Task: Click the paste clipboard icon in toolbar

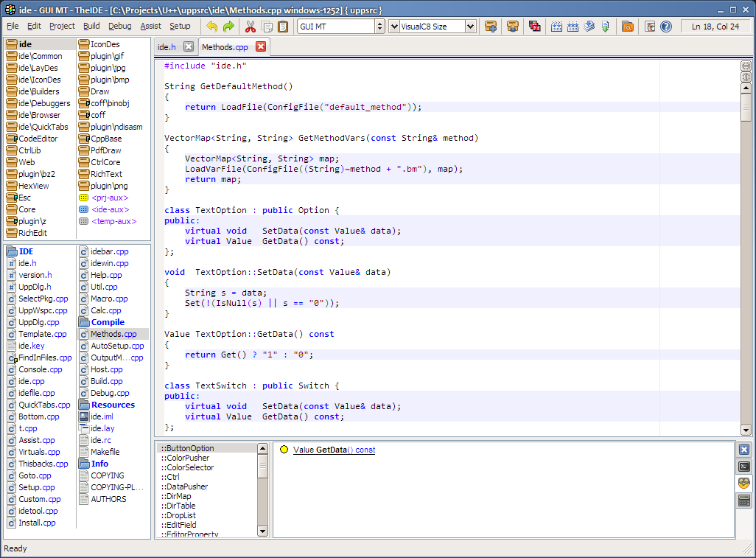Action: 283,27
